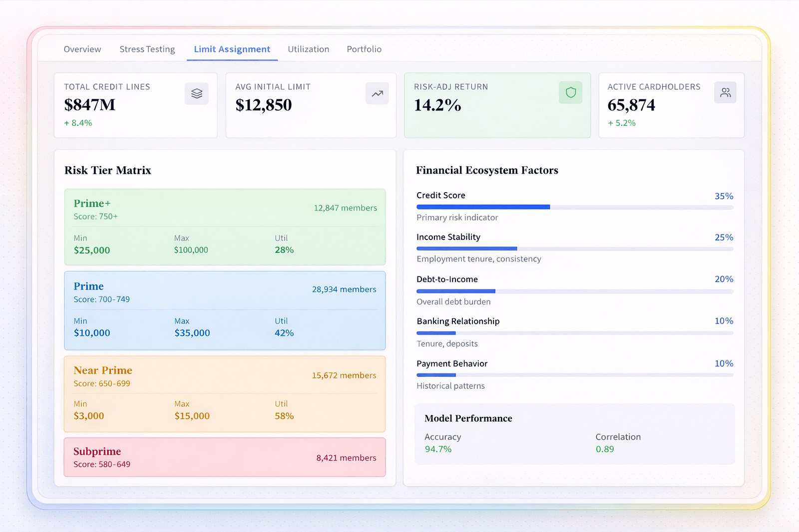Click the shield icon in Risk-Adj Return
Viewport: 799px width, 532px height.
pos(570,92)
